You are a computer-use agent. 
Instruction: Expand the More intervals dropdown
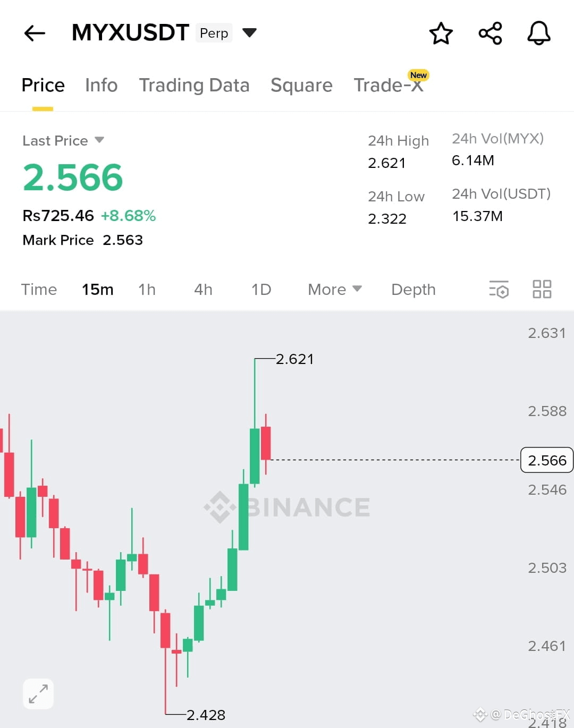[335, 290]
